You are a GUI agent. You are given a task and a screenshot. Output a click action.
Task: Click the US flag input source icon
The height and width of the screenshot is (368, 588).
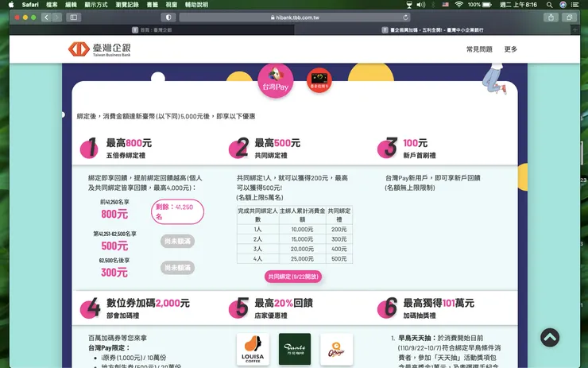click(x=446, y=5)
